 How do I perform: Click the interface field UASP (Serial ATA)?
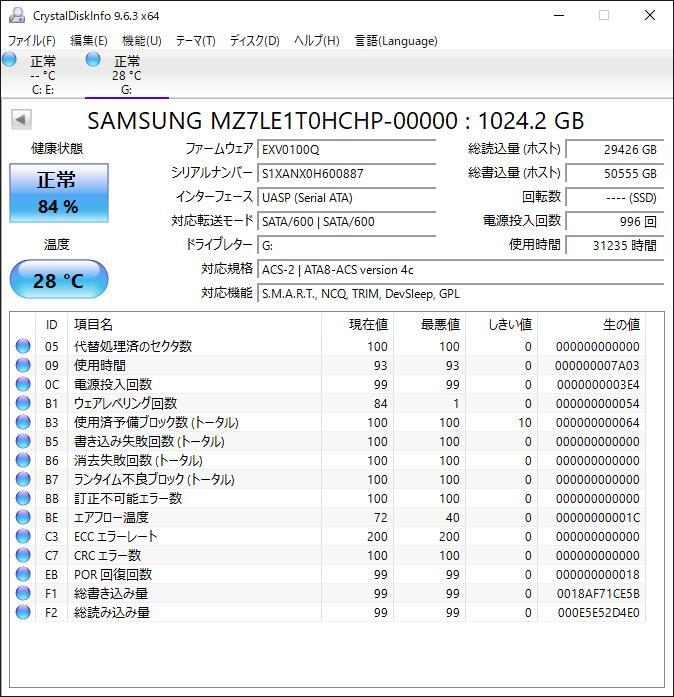[x=346, y=197]
